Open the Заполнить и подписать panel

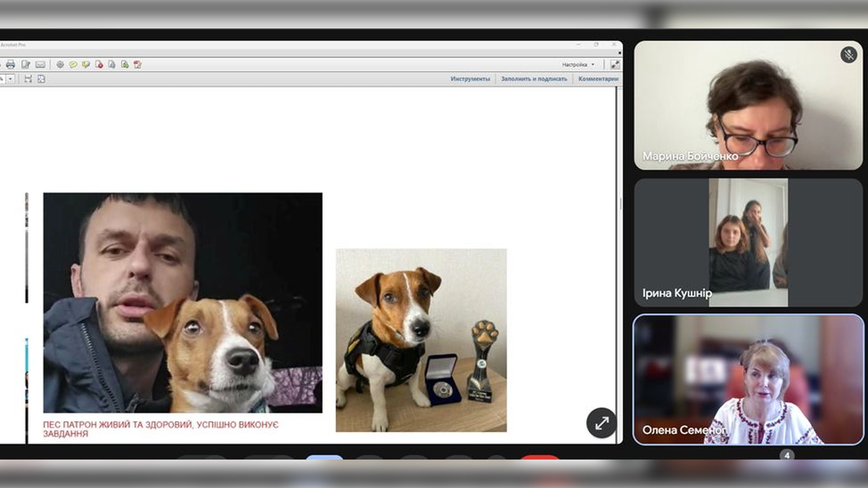pyautogui.click(x=534, y=79)
